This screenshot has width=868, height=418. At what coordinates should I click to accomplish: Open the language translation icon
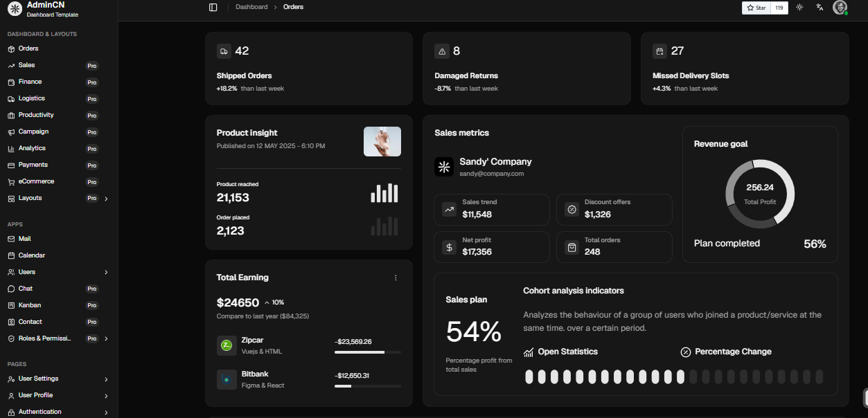point(820,8)
